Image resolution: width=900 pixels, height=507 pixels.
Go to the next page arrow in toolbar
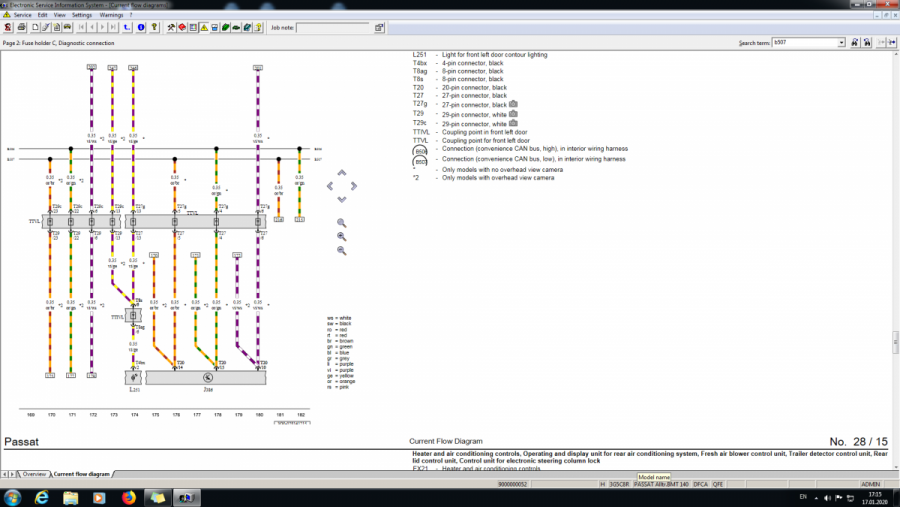[x=102, y=27]
